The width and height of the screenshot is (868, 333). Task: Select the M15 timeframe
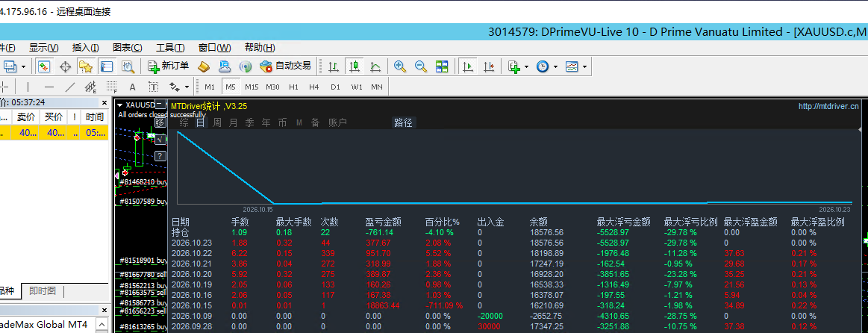pos(252,87)
